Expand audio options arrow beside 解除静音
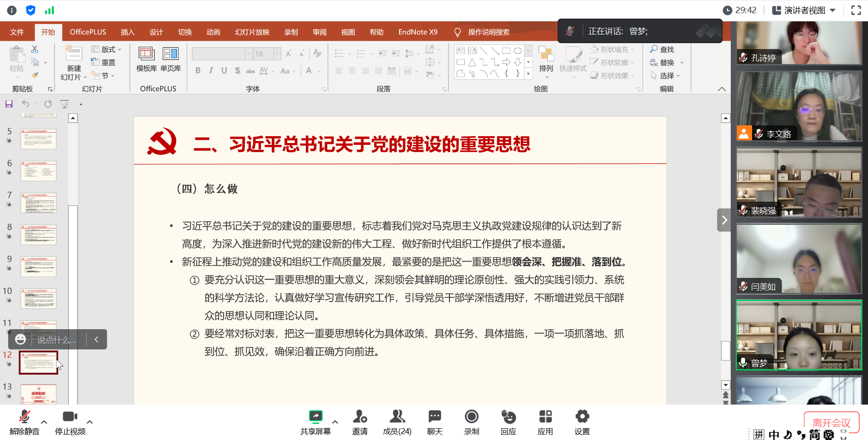Image resolution: width=868 pixels, height=440 pixels. point(44,422)
